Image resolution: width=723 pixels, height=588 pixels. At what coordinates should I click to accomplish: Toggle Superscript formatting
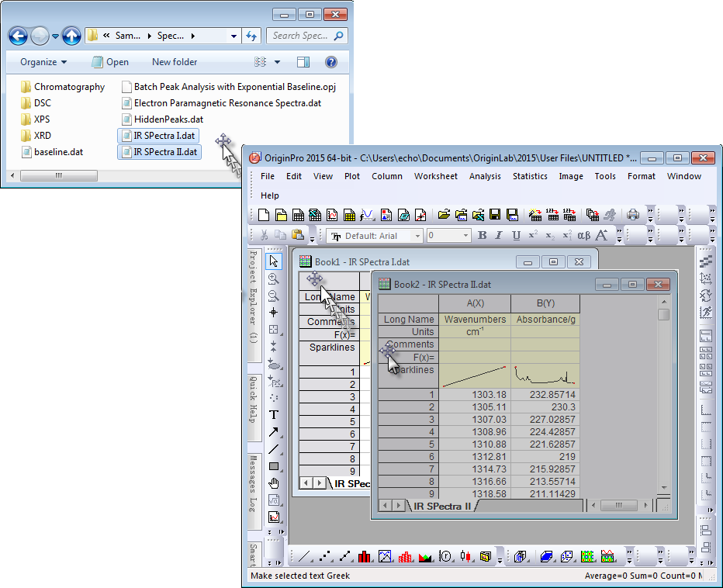click(x=533, y=235)
